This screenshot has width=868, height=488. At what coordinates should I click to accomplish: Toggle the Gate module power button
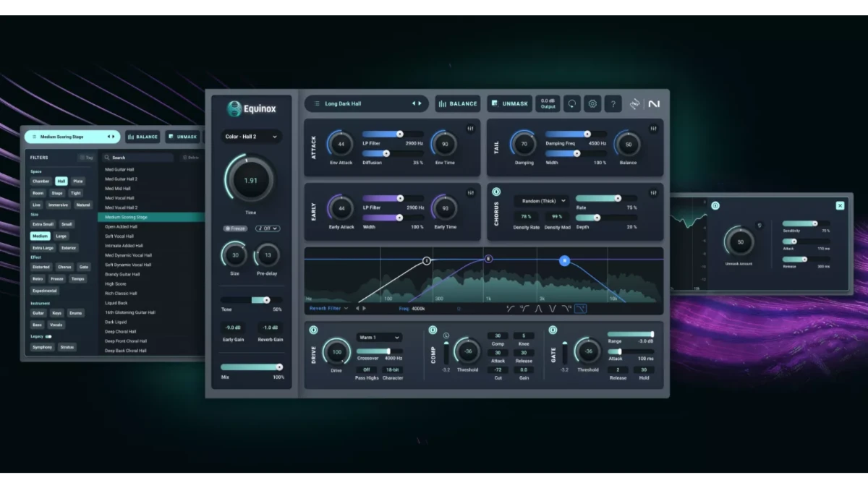point(553,330)
